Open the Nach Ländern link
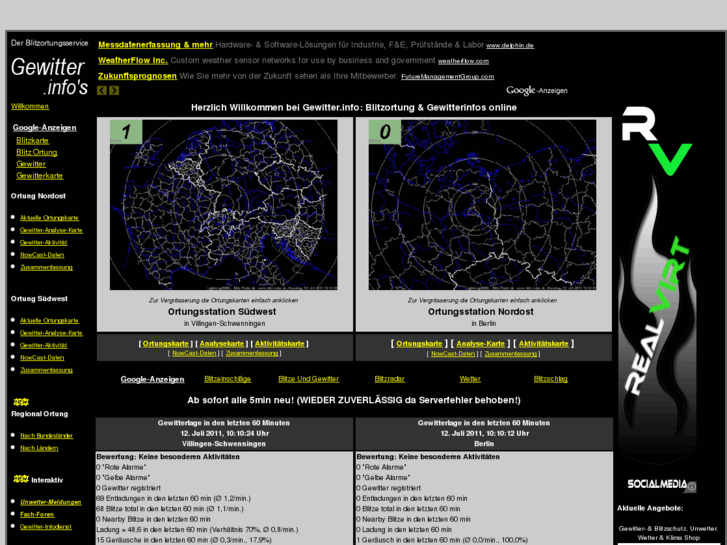This screenshot has width=727, height=545. point(39,448)
